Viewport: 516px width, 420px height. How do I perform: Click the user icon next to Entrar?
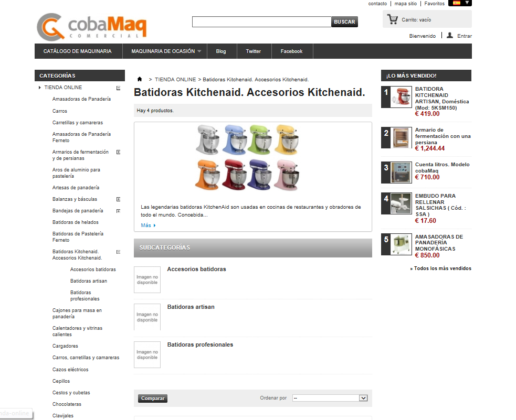click(x=450, y=36)
